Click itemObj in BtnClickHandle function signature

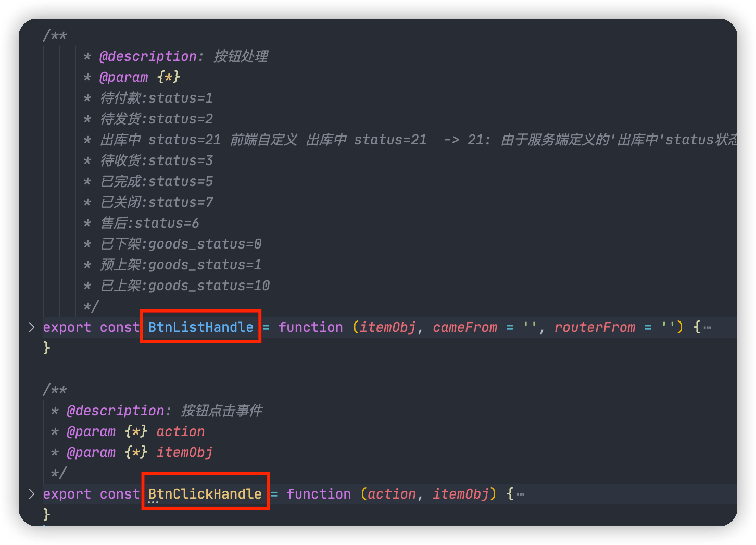pos(461,494)
